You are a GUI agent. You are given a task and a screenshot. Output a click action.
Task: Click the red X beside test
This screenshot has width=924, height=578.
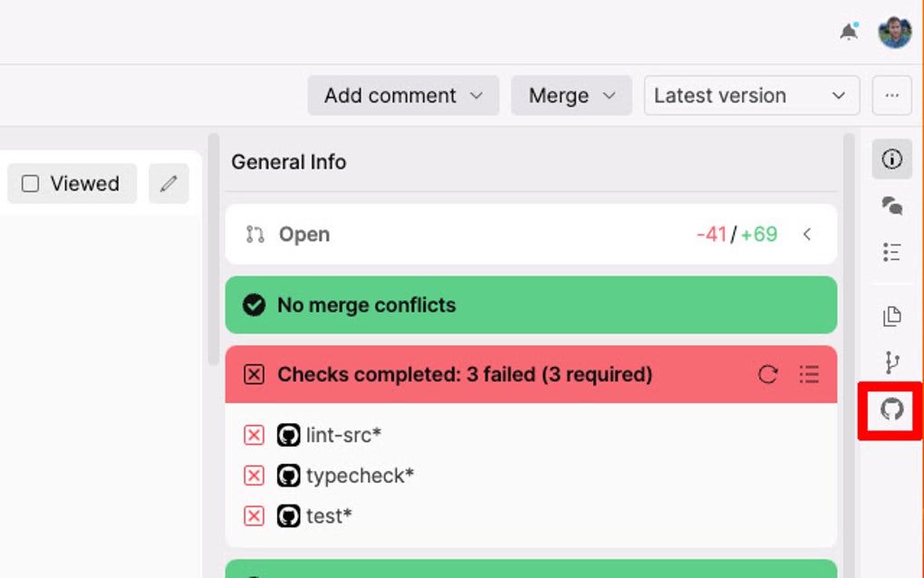[x=254, y=515]
